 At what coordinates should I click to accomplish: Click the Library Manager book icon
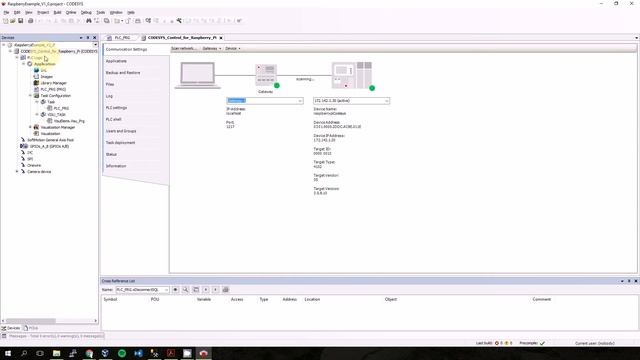(x=36, y=83)
